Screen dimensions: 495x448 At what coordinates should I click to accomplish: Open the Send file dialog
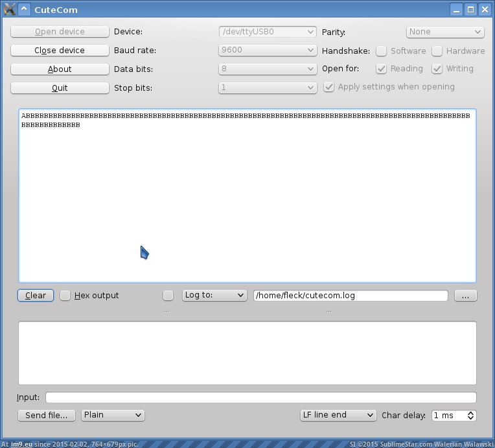pos(47,415)
